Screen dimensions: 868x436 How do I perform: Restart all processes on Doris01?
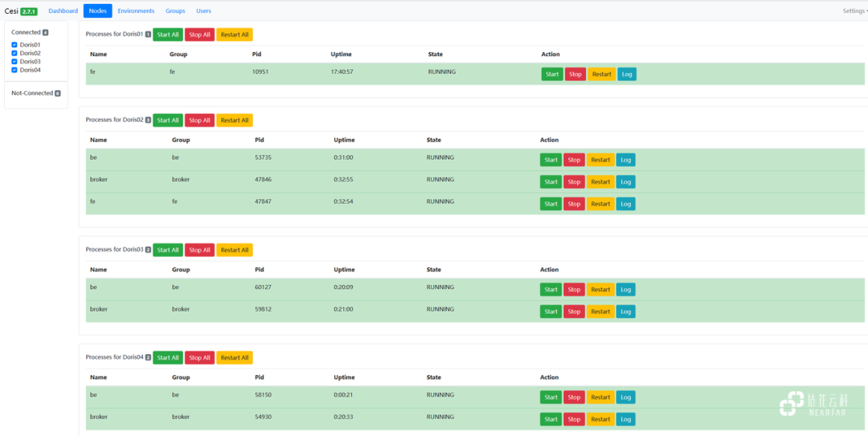[235, 35]
